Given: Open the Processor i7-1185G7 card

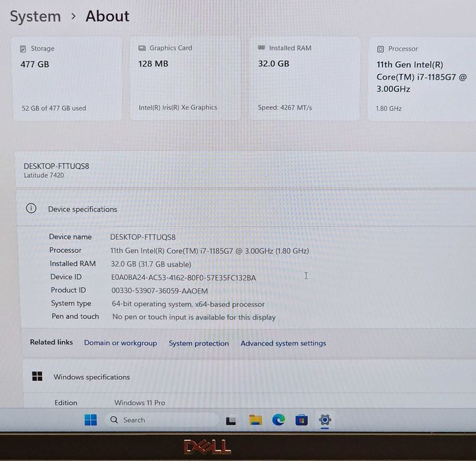Looking at the screenshot, I should tap(422, 79).
